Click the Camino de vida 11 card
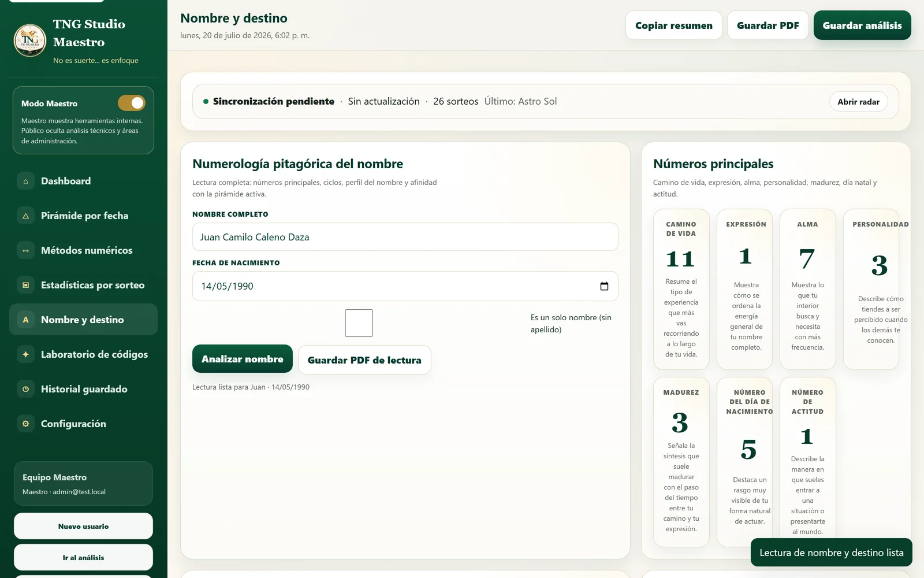The width and height of the screenshot is (924, 578). click(681, 289)
